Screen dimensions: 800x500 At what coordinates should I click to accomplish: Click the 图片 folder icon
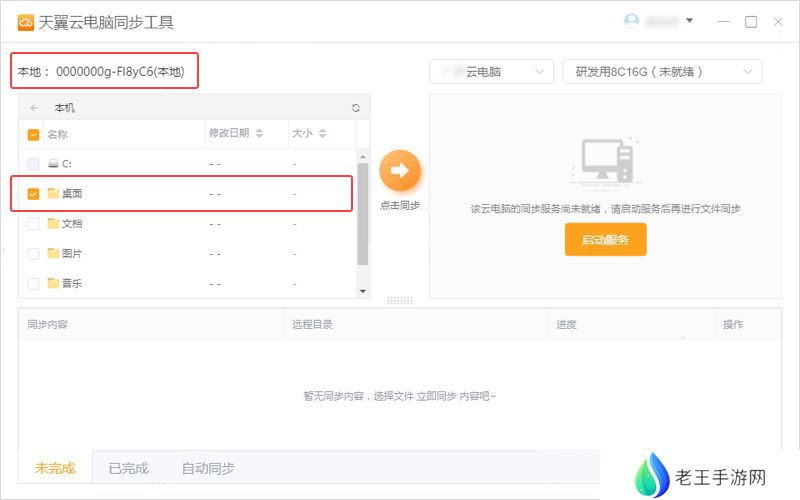[53, 253]
